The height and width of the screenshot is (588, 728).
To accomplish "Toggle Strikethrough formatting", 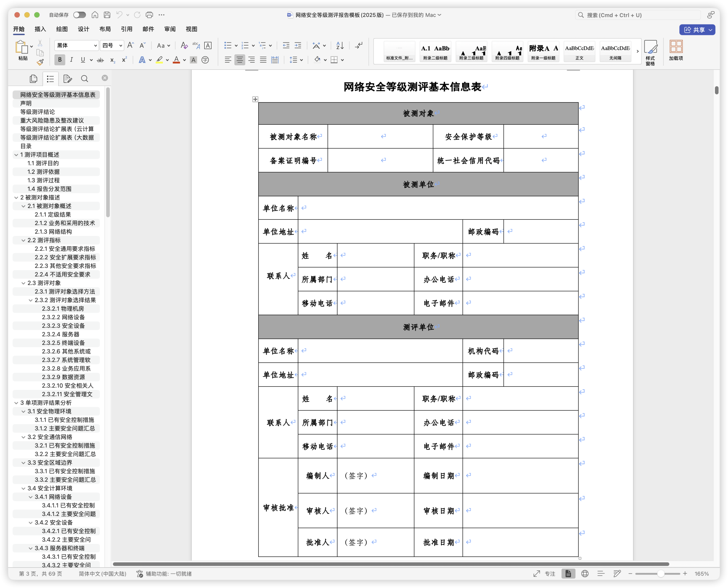I will coord(100,60).
